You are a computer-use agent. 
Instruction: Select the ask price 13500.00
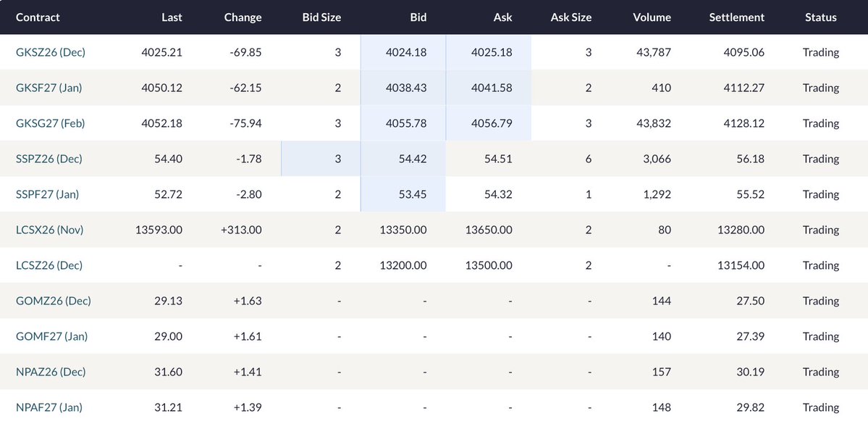pos(489,265)
